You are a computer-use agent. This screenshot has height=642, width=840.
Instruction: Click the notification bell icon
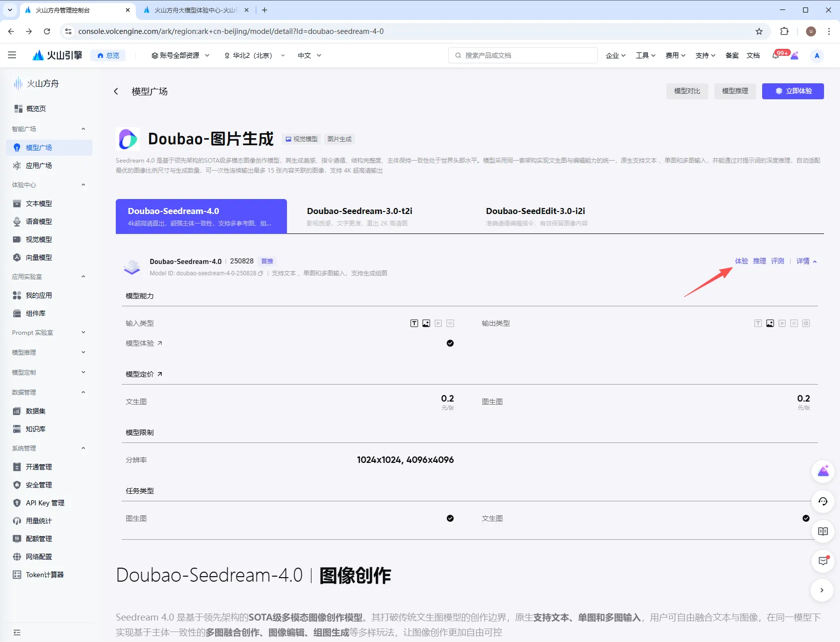point(775,56)
